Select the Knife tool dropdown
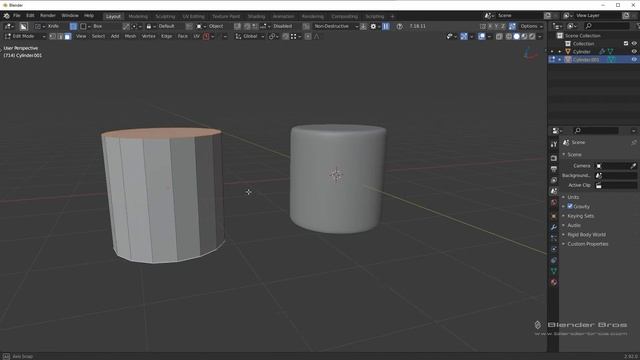 coord(48,26)
